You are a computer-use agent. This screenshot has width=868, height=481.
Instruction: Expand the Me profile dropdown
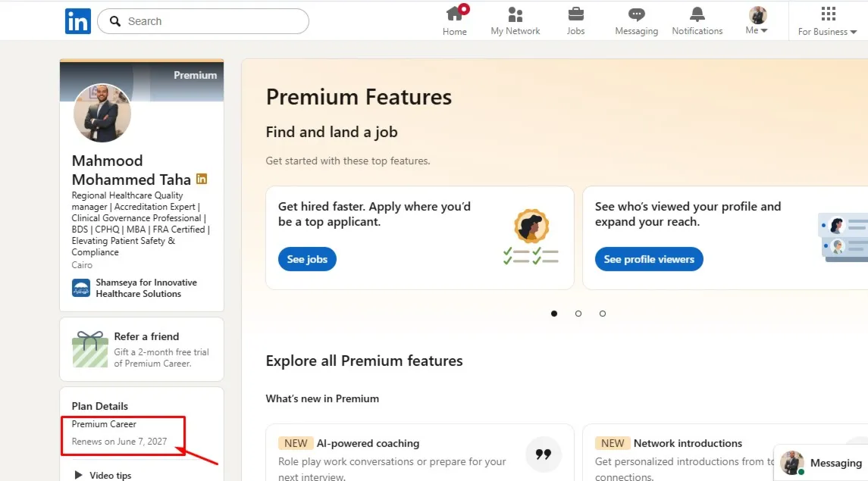(x=757, y=21)
